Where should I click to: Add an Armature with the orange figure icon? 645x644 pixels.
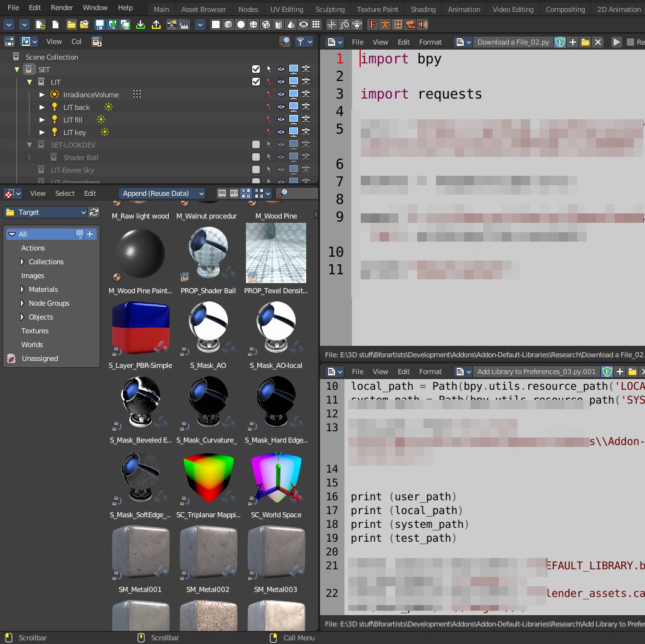[x=385, y=24]
